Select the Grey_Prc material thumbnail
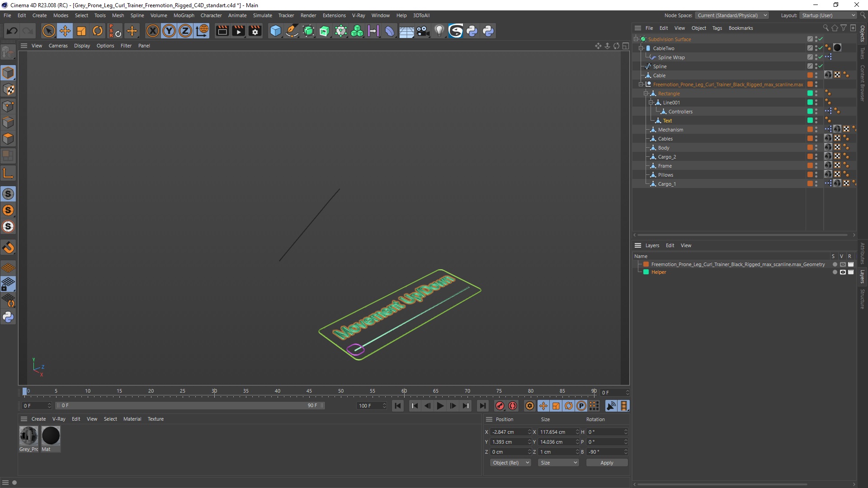The width and height of the screenshot is (868, 488). (x=28, y=436)
